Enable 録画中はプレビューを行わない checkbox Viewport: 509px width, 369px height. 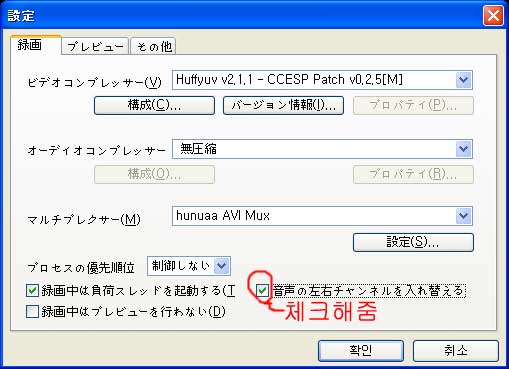(32, 312)
